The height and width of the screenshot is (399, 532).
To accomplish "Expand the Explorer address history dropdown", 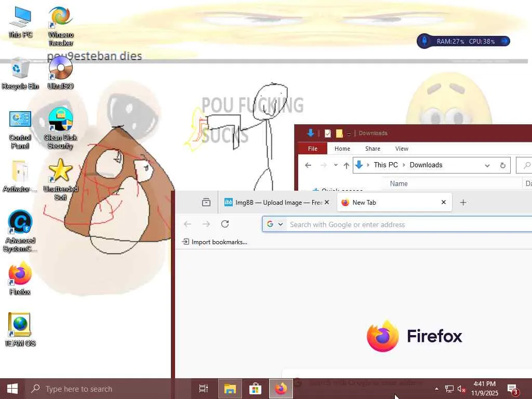I will pos(487,165).
